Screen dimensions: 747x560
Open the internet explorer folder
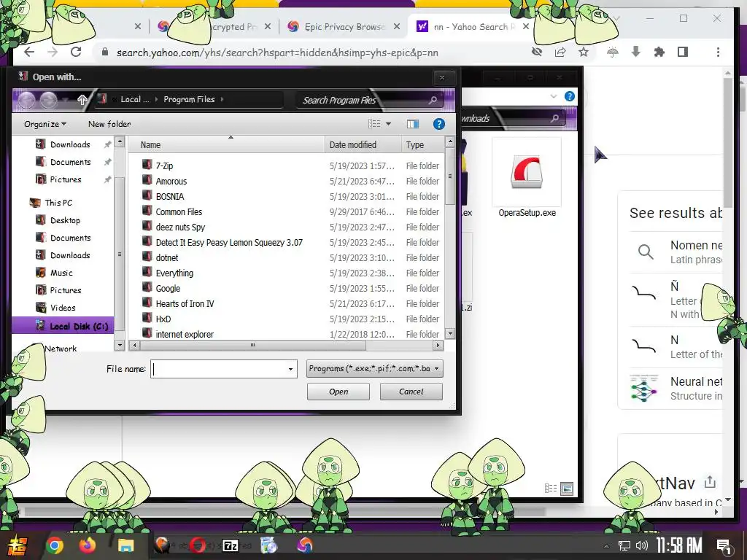tap(185, 334)
